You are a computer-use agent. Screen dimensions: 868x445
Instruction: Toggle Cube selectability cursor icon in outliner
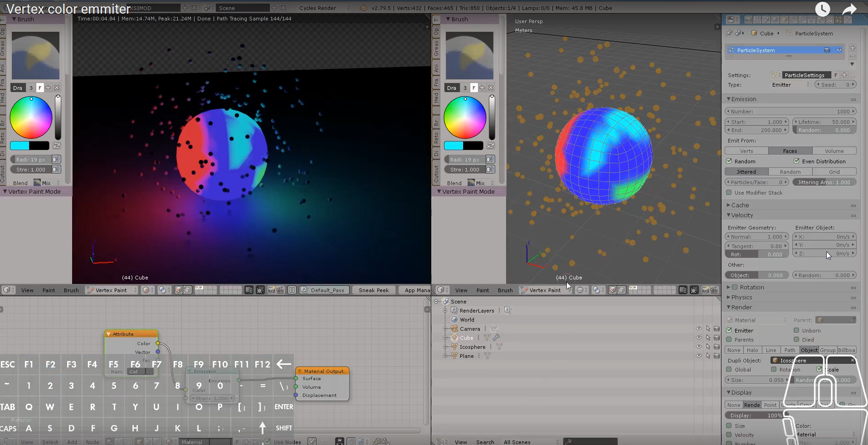[708, 337]
